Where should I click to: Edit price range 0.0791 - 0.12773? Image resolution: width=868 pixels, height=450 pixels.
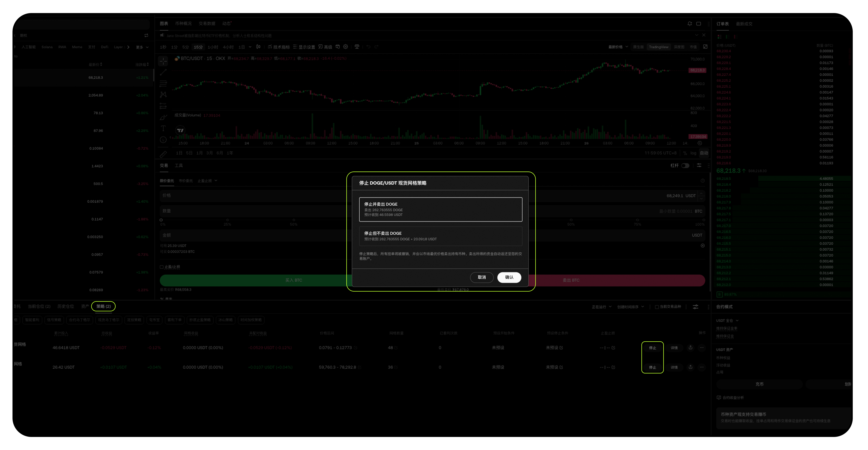[356, 348]
